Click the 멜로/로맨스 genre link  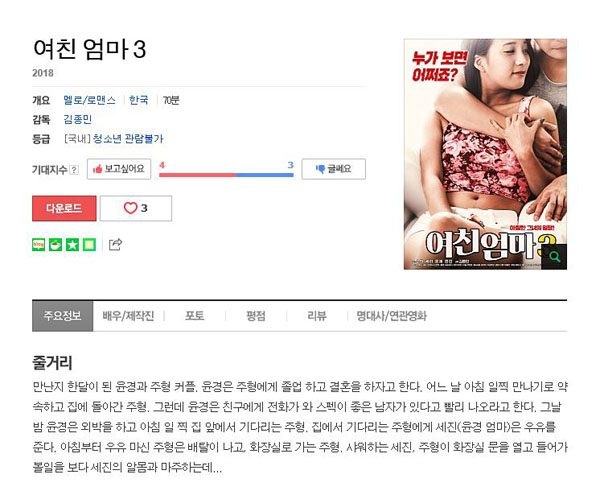tap(89, 100)
